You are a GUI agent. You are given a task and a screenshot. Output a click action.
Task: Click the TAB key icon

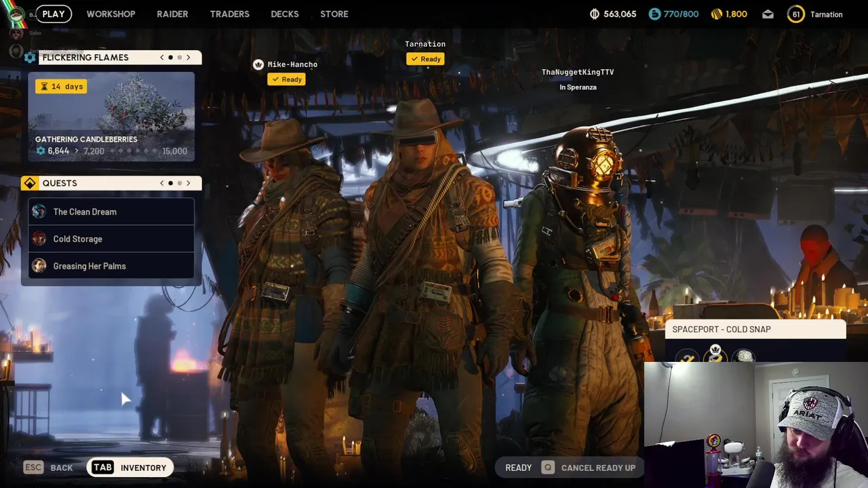tap(102, 468)
